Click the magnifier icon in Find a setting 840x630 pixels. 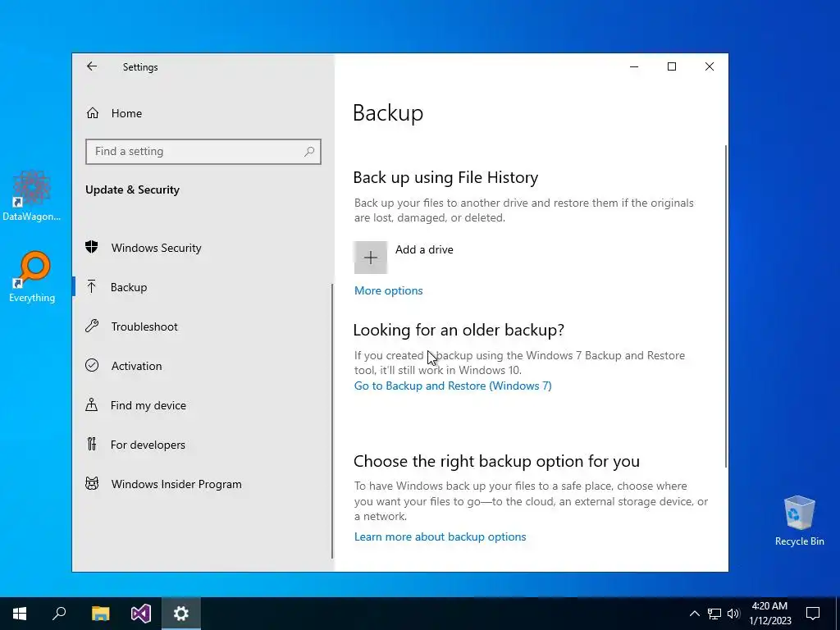[309, 152]
